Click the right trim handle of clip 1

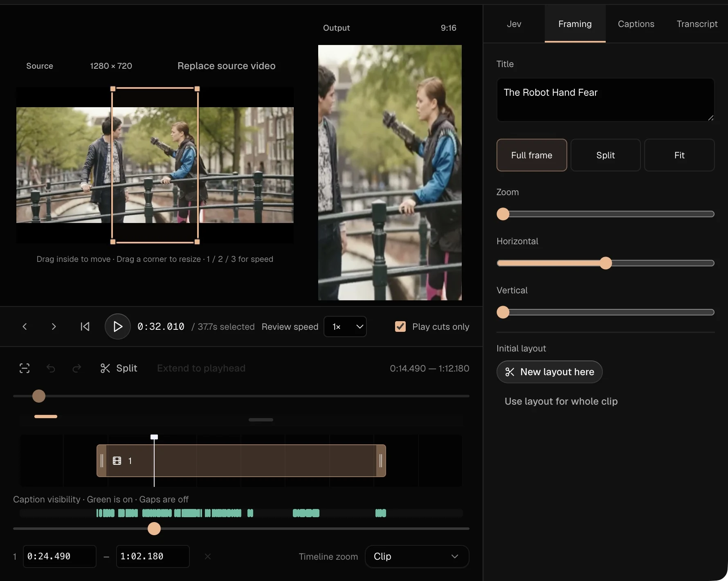click(x=381, y=461)
